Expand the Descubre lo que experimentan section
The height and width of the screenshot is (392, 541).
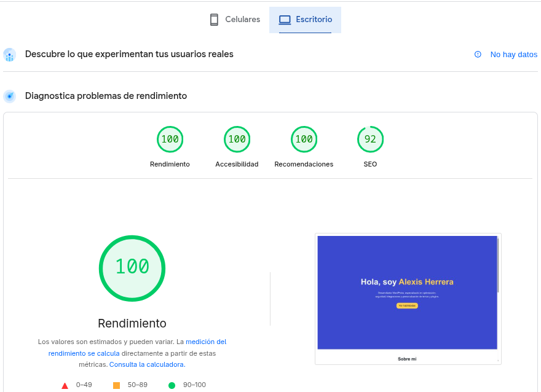pos(129,55)
